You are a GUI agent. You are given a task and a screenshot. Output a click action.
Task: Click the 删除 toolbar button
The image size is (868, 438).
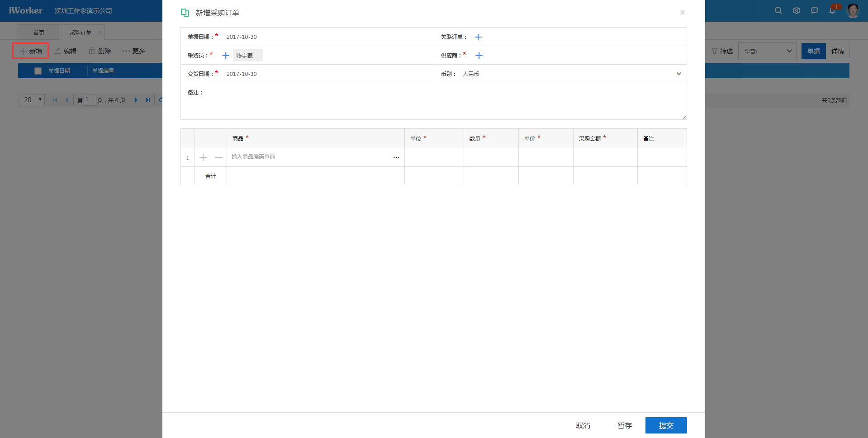[100, 51]
